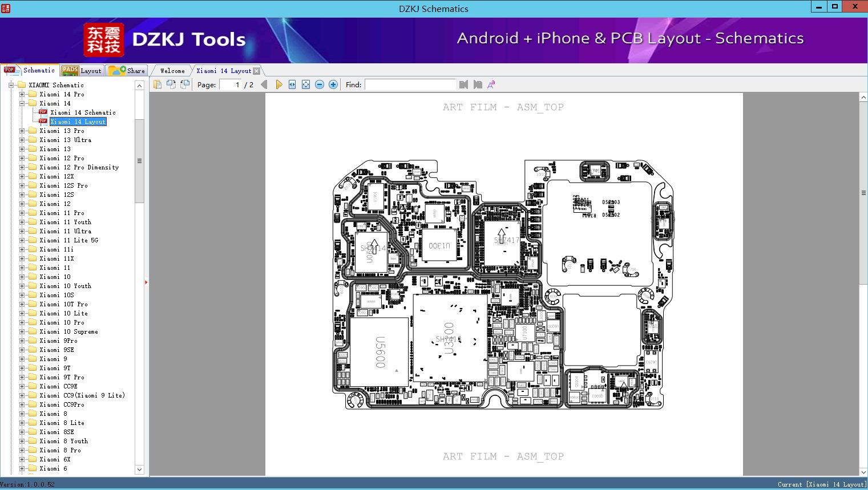Collapse the Xiaomi 14 folder

pos(22,103)
